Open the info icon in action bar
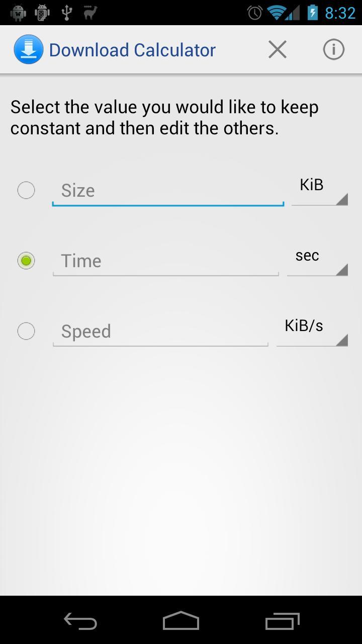 click(333, 49)
